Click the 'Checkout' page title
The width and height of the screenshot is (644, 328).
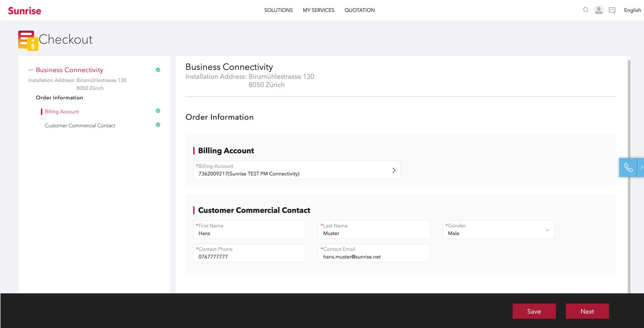tap(66, 39)
